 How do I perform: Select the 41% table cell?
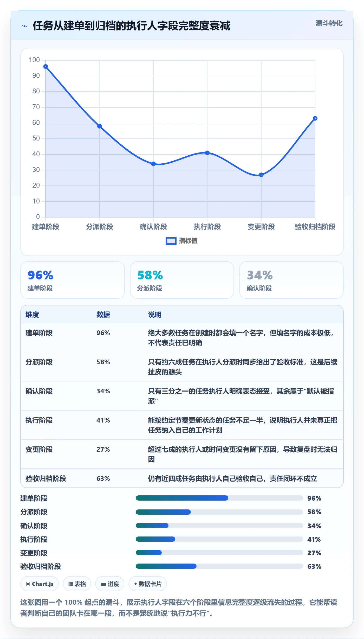click(103, 420)
